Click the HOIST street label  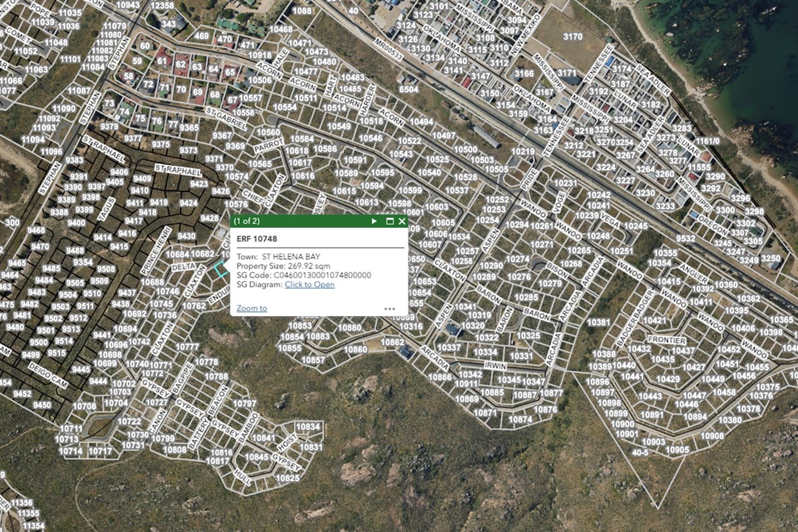[x=288, y=442]
